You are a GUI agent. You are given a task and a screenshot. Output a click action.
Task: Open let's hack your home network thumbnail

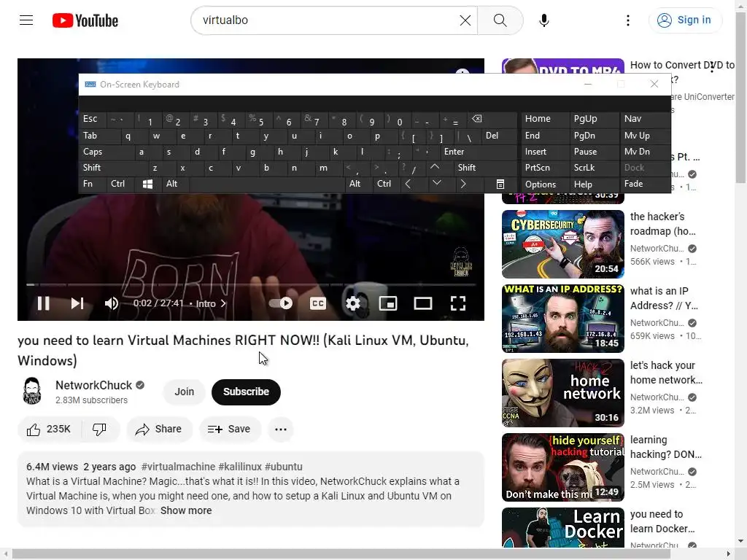click(x=562, y=393)
